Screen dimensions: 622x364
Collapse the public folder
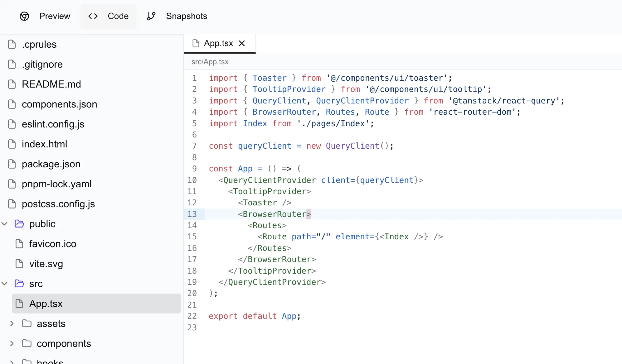pyautogui.click(x=4, y=223)
